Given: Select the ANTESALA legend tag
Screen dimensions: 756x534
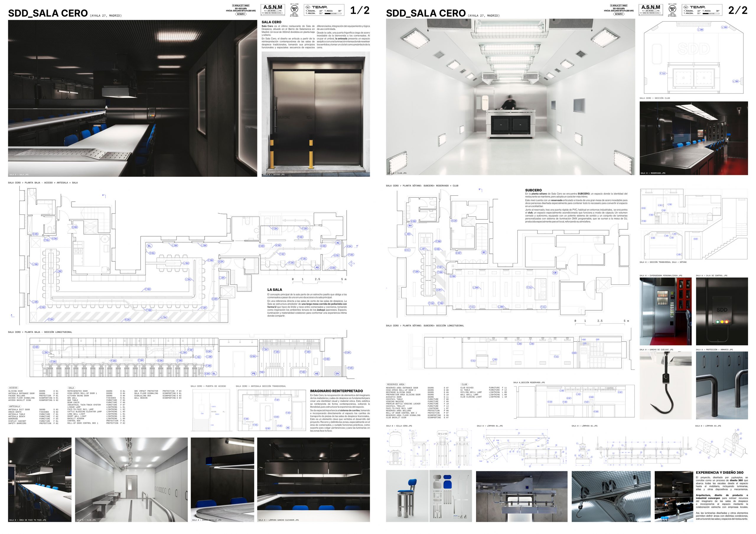Looking at the screenshot, I should pyautogui.click(x=14, y=406).
